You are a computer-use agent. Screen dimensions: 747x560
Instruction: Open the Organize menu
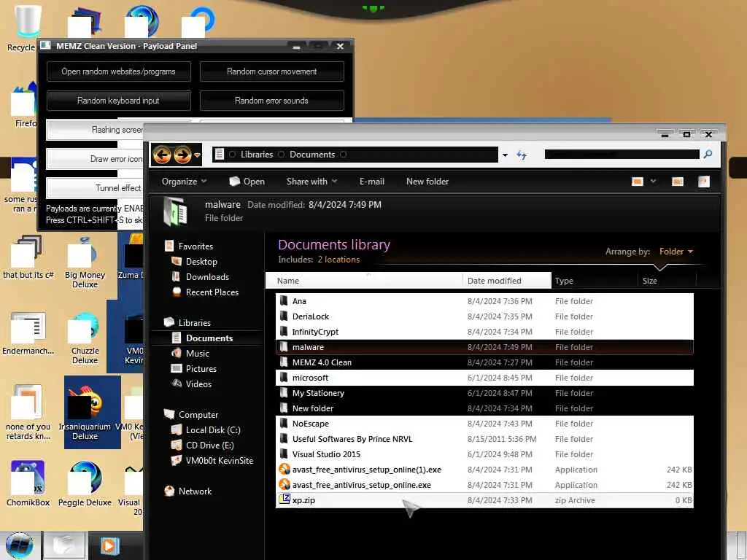pos(184,182)
